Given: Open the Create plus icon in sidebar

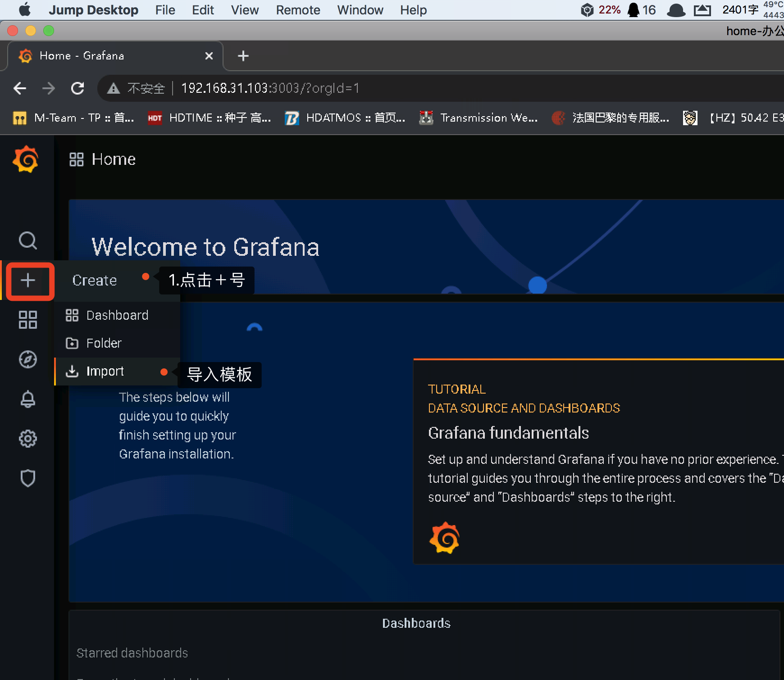Looking at the screenshot, I should click(x=28, y=280).
